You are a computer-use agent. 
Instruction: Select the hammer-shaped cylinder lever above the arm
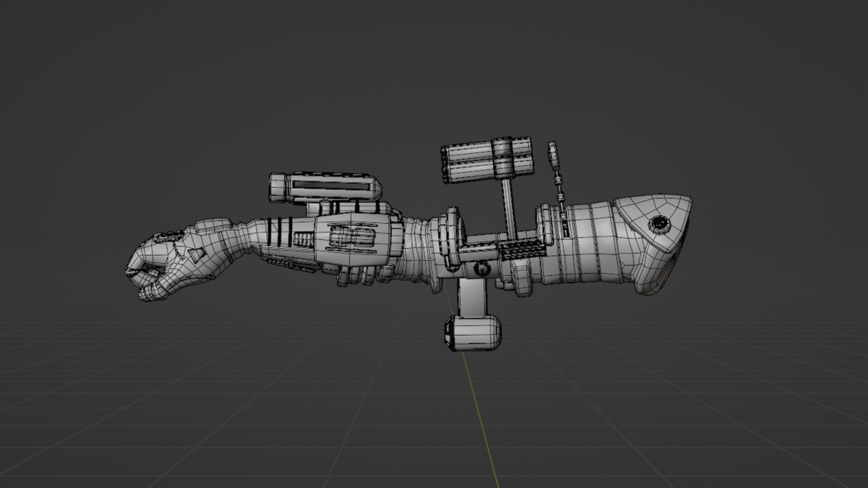click(x=487, y=160)
